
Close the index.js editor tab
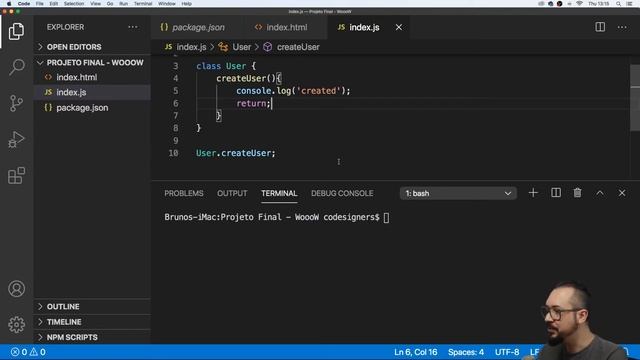(399, 27)
